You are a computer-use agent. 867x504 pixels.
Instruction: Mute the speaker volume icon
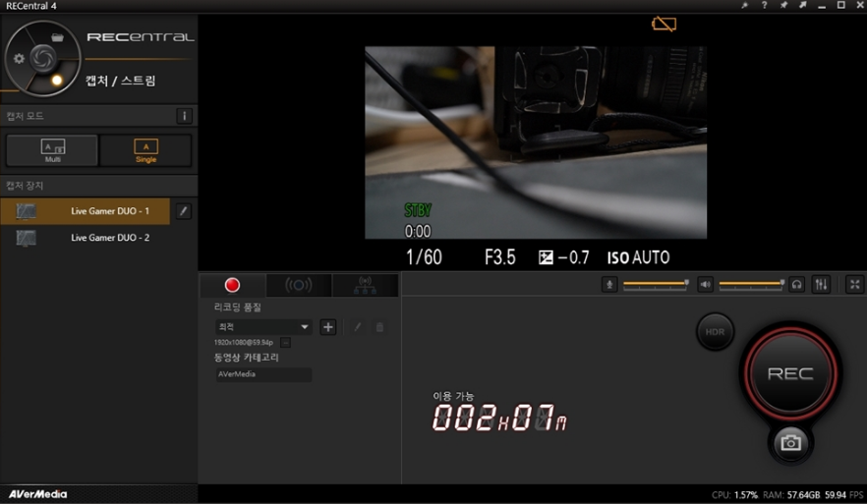pos(705,285)
